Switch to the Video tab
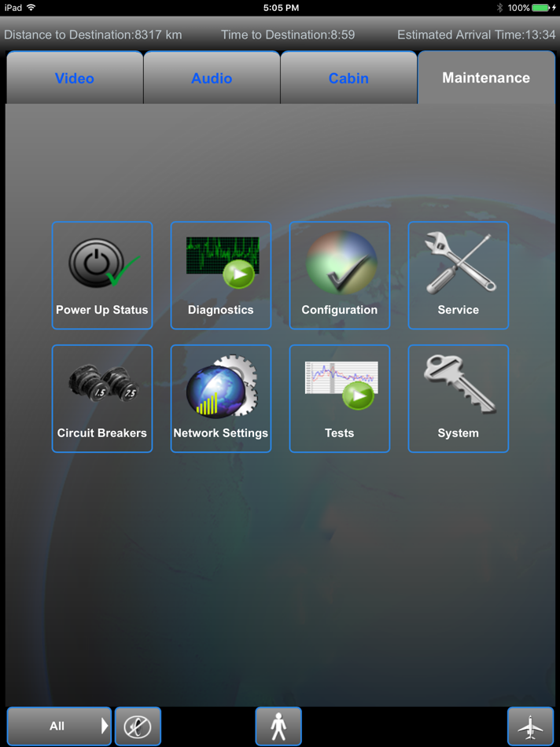Viewport: 560px width, 747px height. [x=75, y=78]
